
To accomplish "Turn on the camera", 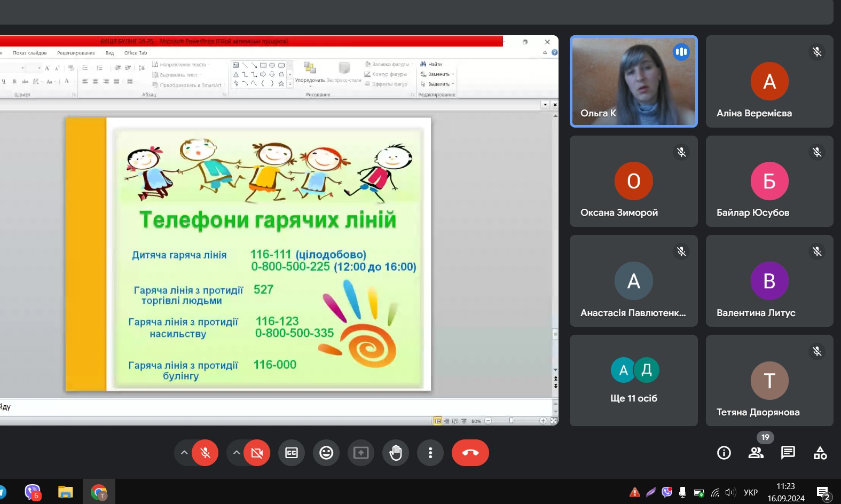I will [x=257, y=453].
